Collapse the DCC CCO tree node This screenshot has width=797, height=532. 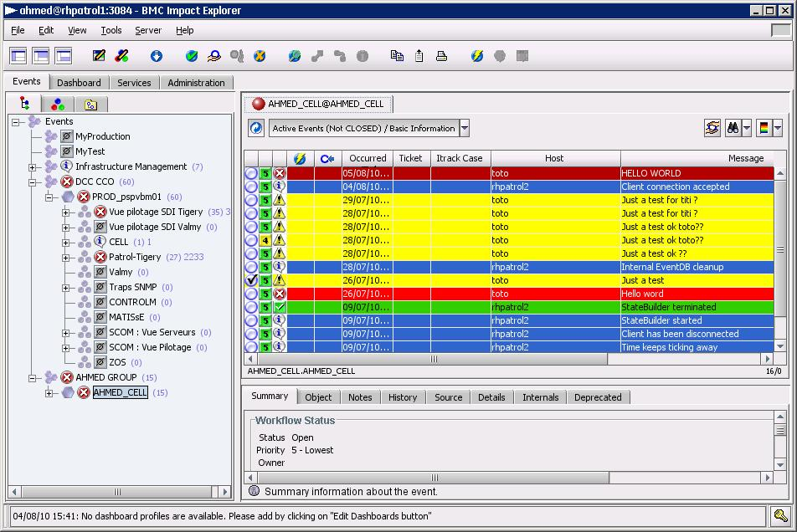[x=33, y=182]
